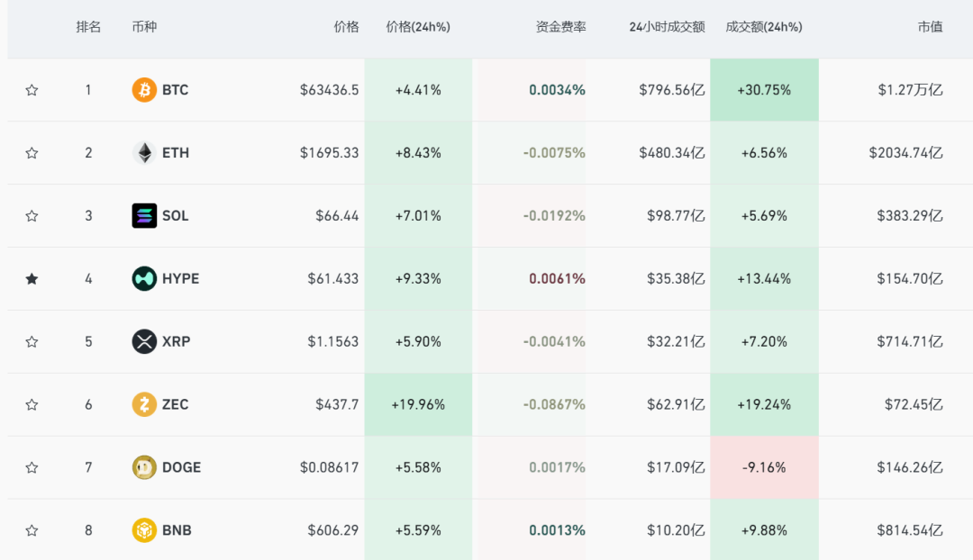Click the Zcash coin logo
Image resolution: width=973 pixels, height=560 pixels.
pos(144,404)
